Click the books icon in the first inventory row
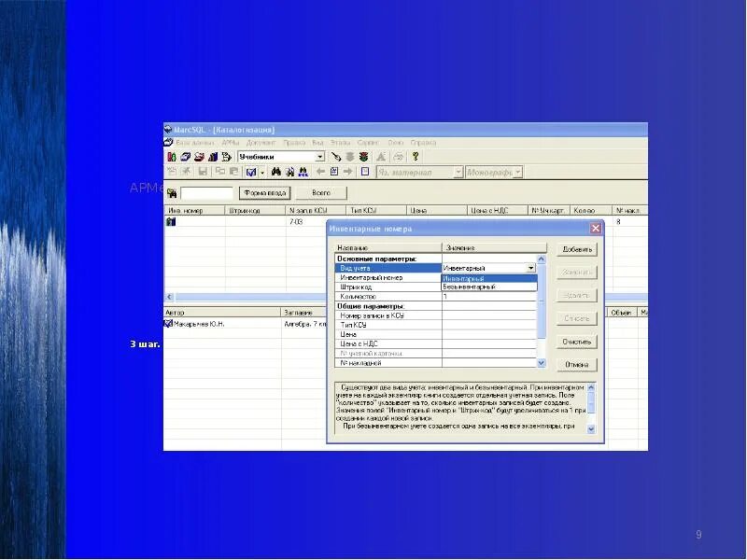Image resolution: width=747 pixels, height=560 pixels. point(171,221)
